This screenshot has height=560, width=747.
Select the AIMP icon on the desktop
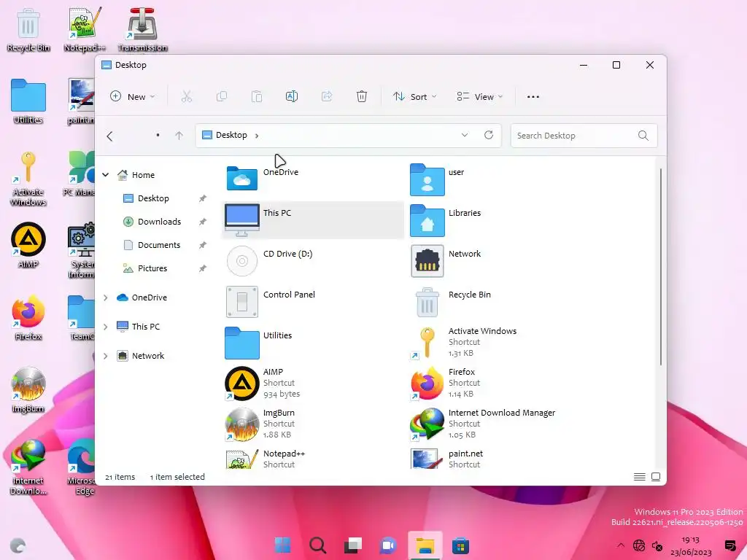[x=28, y=246]
